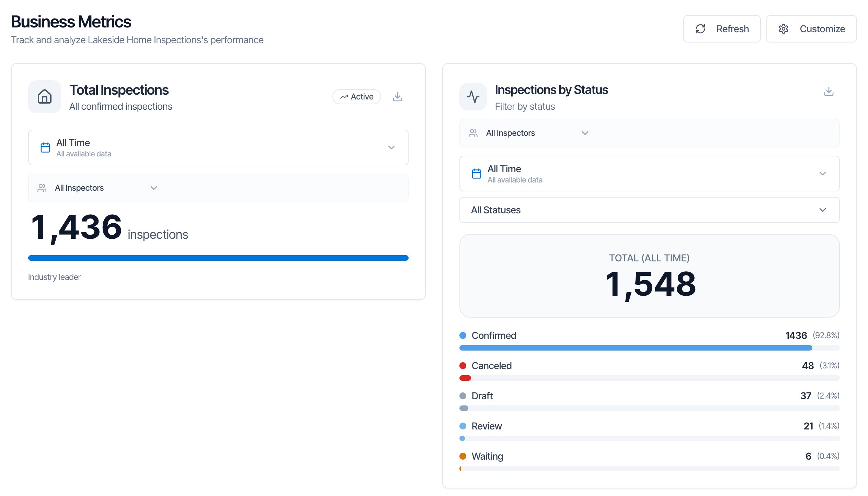Image resolution: width=868 pixels, height=496 pixels.
Task: Click the Canceled count 48
Action: click(x=808, y=366)
